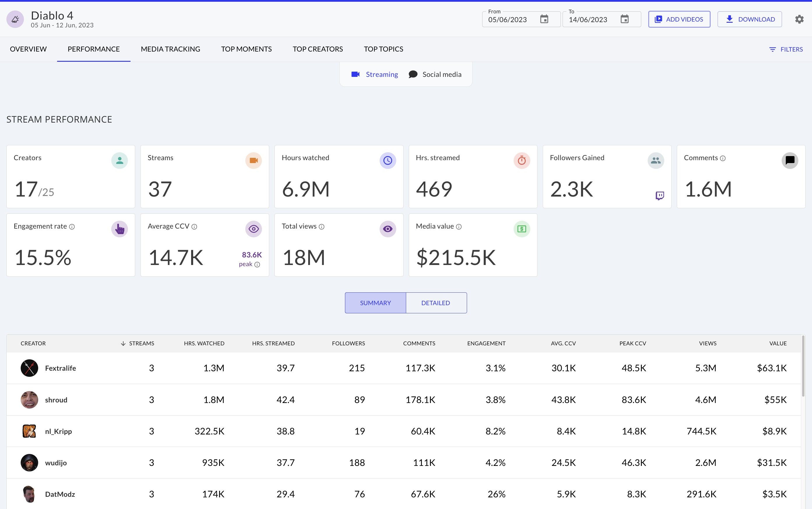Click the Add Videos button
Screen dimensions: 812x509
pos(679,19)
